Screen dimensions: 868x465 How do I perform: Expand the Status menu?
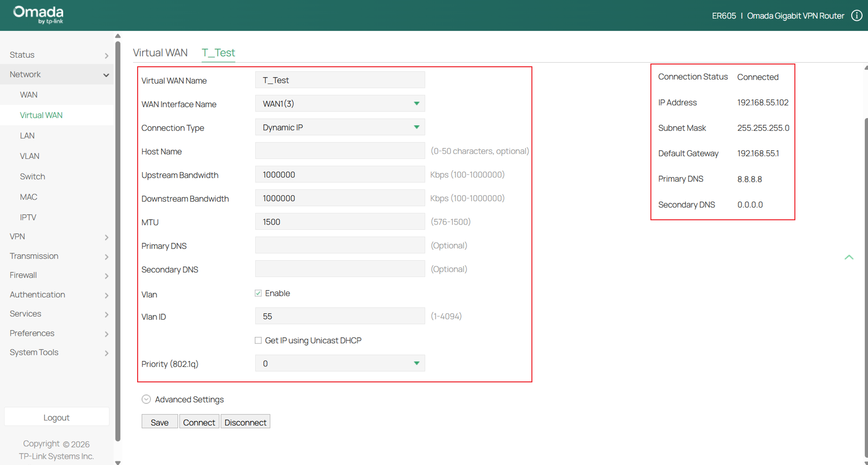57,55
